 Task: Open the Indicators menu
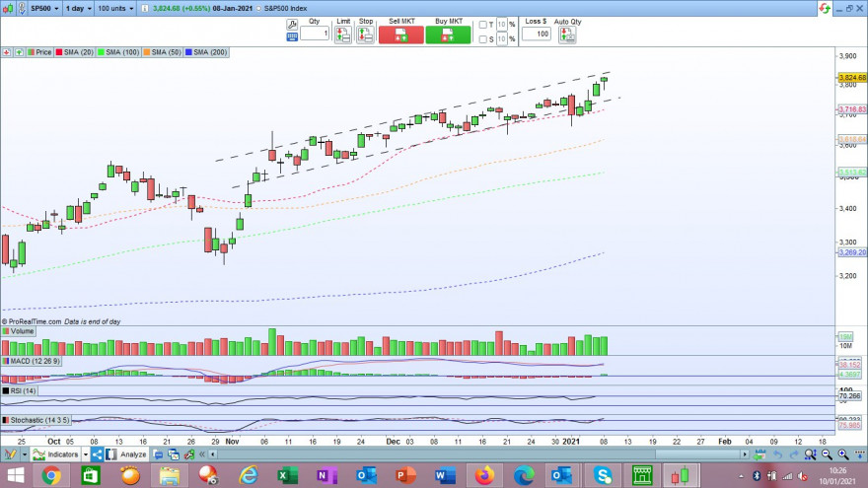pos(56,454)
